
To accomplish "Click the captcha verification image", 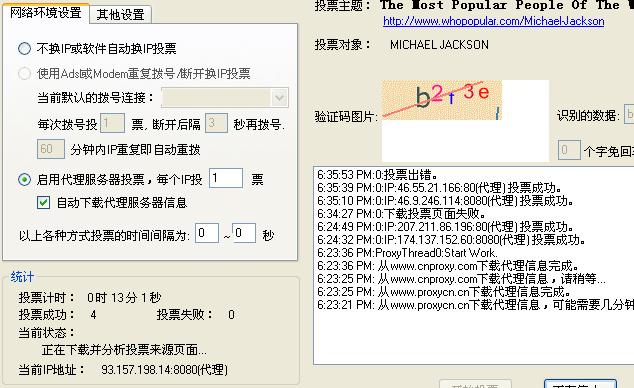I will point(442,100).
